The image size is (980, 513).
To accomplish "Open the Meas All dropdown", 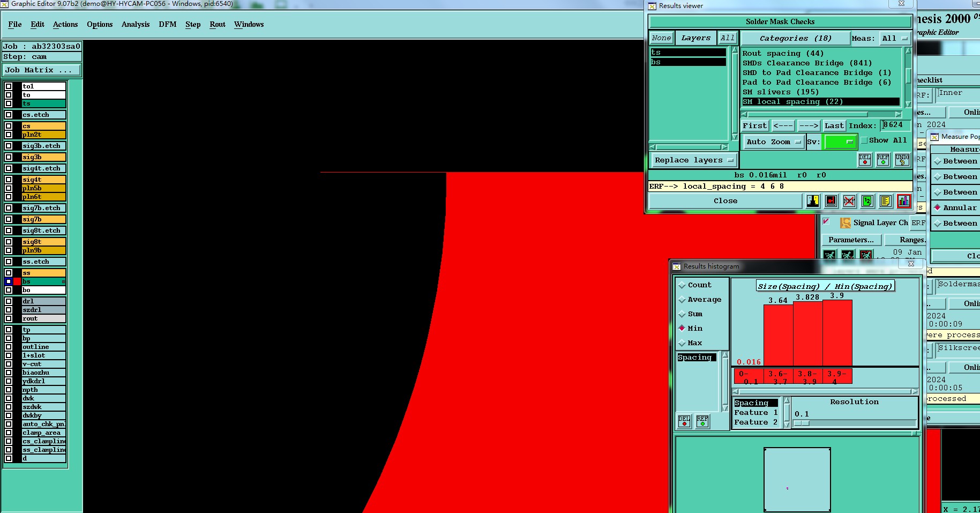I will point(894,39).
